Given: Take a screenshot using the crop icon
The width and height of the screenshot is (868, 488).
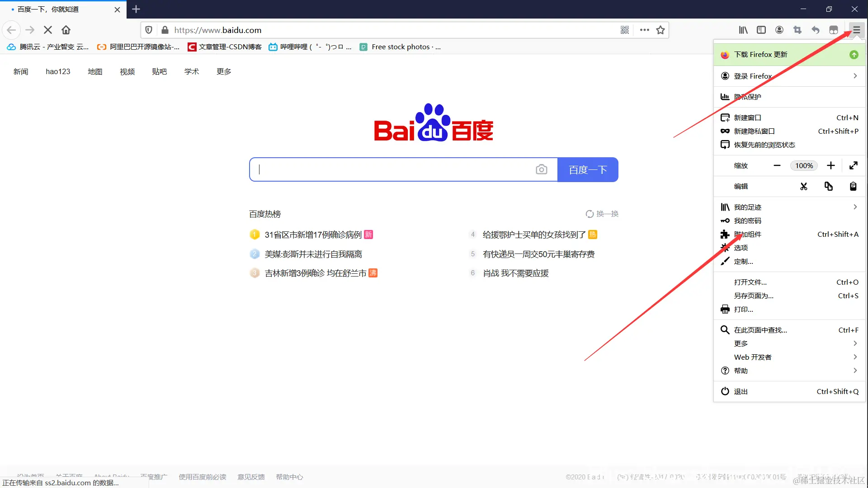Looking at the screenshot, I should pos(797,30).
